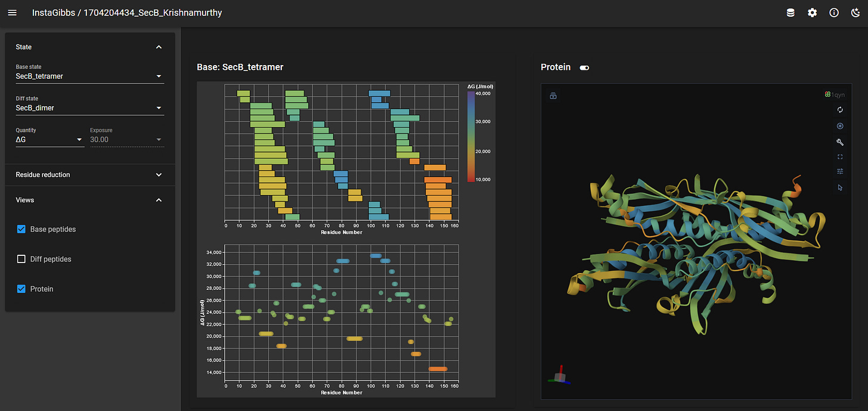868x411 pixels.
Task: Reset the protein camera with the refresh icon
Action: [840, 110]
